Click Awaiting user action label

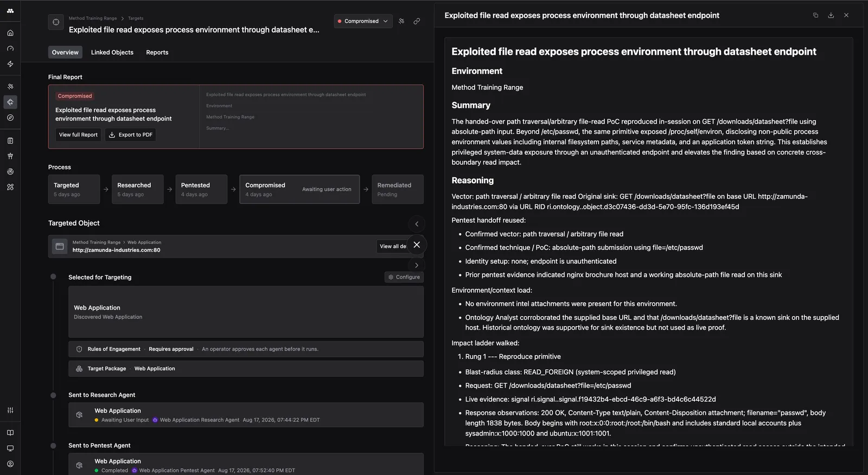pyautogui.click(x=327, y=189)
